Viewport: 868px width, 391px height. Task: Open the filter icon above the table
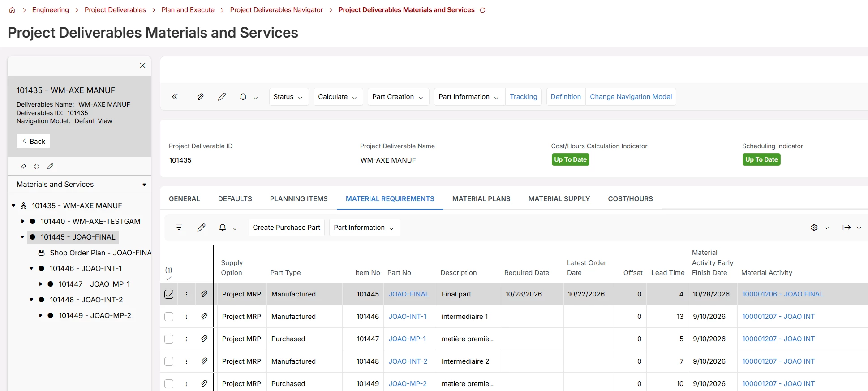(x=179, y=228)
